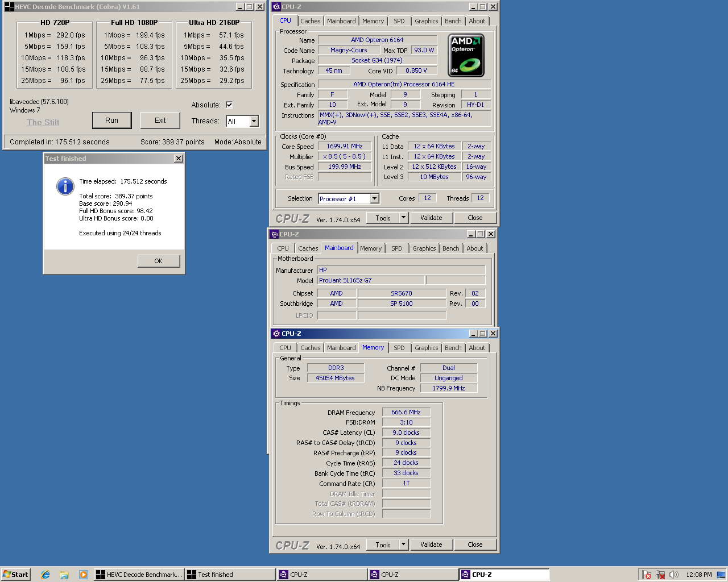Screen dimensions: 728x582
Task: Click the memory Size value 45054 MBytes
Action: (x=336, y=378)
